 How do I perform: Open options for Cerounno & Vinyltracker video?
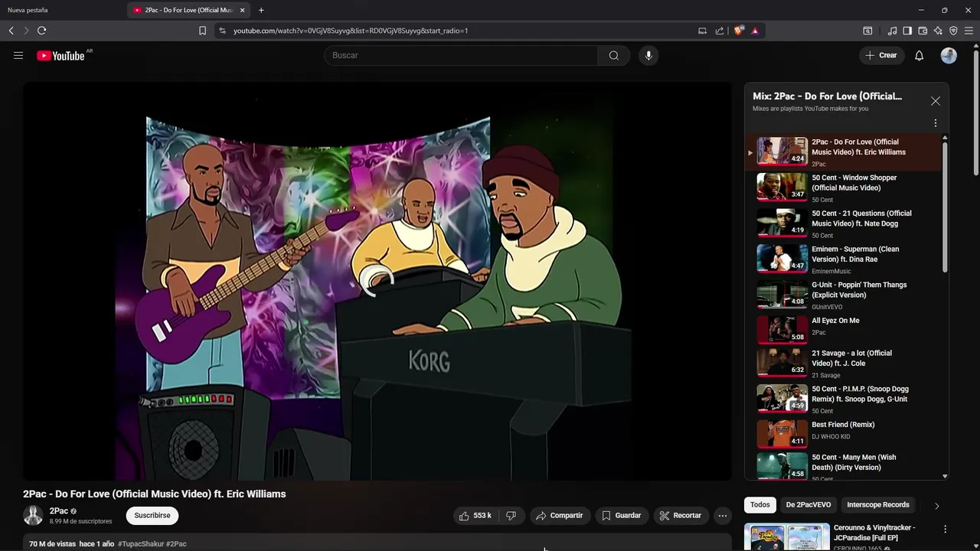[x=945, y=529]
